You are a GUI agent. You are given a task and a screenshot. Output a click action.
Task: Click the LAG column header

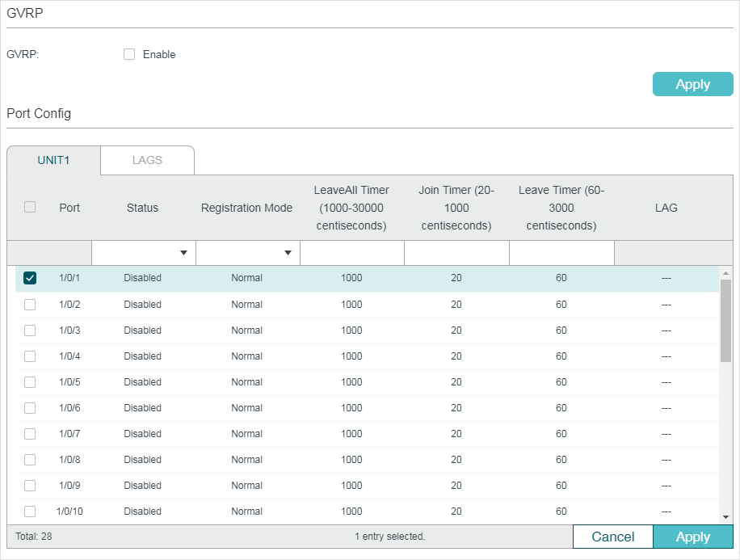(x=666, y=208)
